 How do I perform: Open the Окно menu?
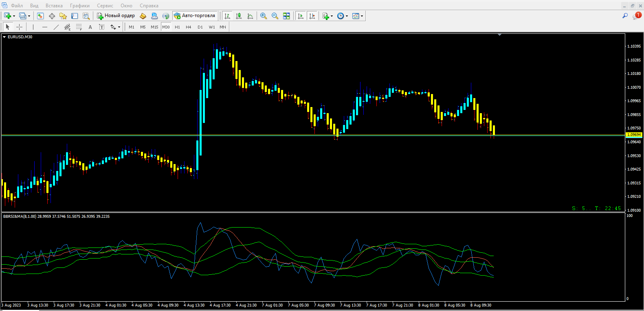coord(126,6)
